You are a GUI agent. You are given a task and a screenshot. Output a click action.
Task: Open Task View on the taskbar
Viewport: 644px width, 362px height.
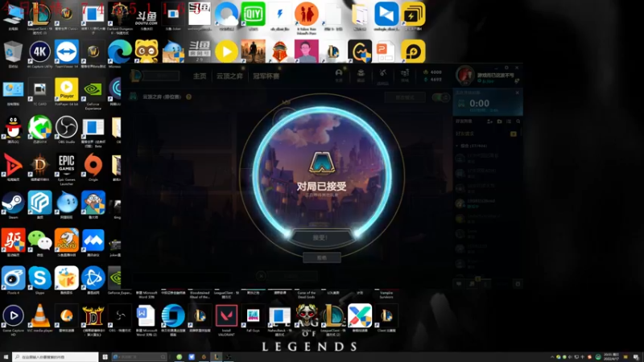click(x=105, y=357)
